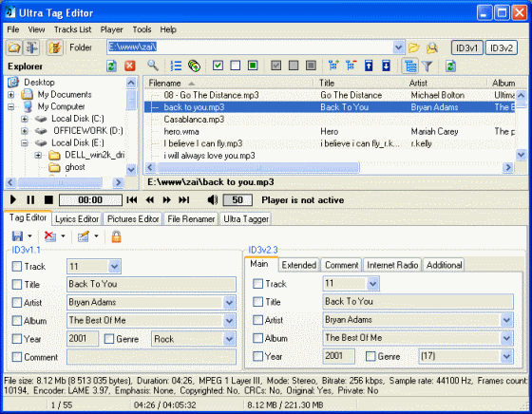Refresh tracks list icon at toolbar end

click(x=450, y=66)
